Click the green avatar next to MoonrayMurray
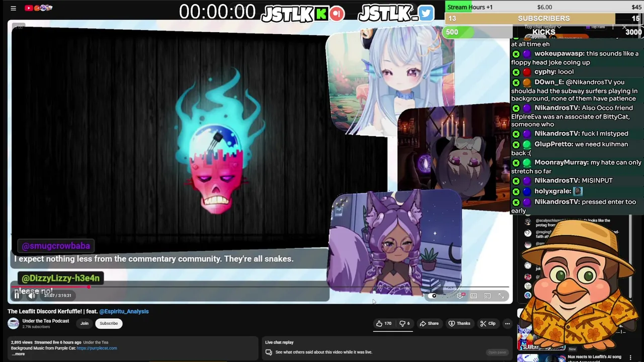 (x=527, y=163)
